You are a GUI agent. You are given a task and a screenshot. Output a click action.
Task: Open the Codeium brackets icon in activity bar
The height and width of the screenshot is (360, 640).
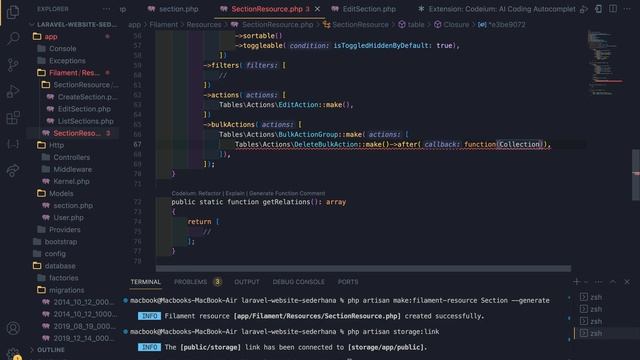13,144
